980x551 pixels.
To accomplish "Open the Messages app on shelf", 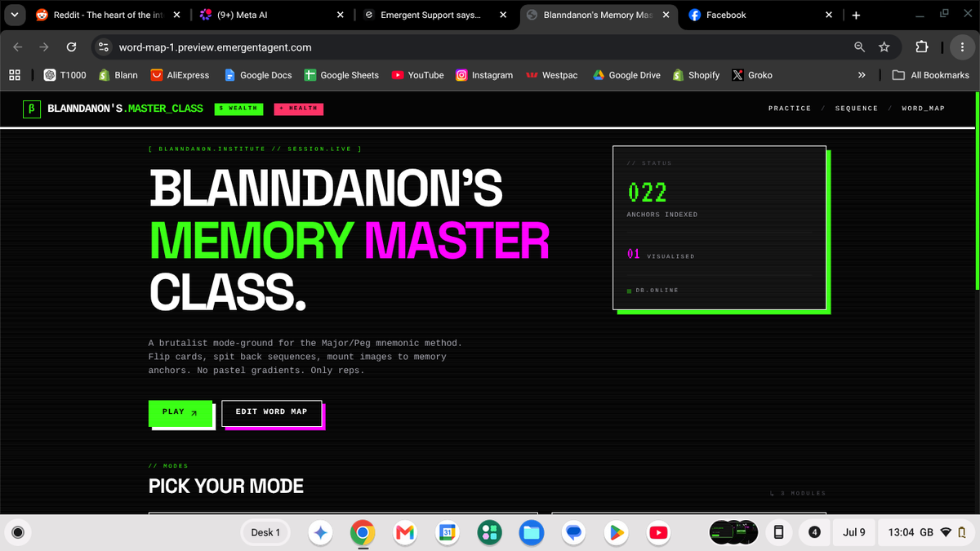I will pyautogui.click(x=575, y=532).
